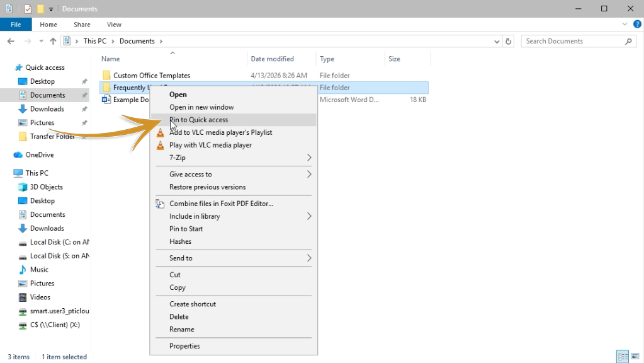The height and width of the screenshot is (363, 644).
Task: Switch to Details view icon in status bar
Action: coord(623,357)
